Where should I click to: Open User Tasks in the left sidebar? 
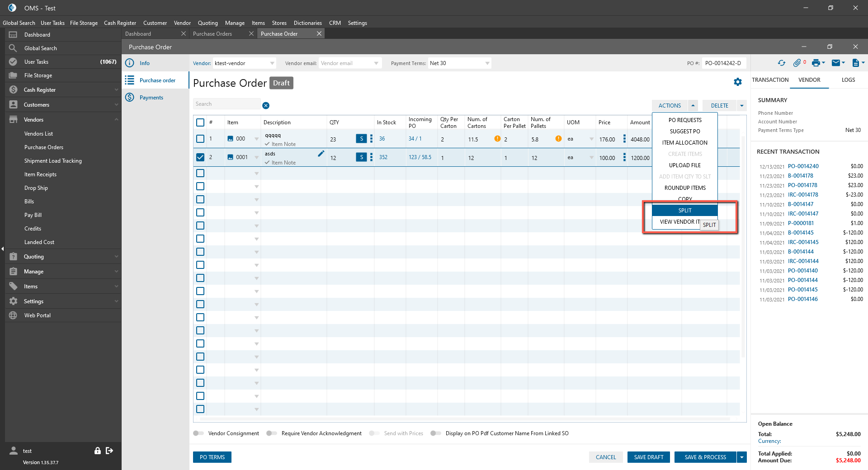pyautogui.click(x=63, y=62)
